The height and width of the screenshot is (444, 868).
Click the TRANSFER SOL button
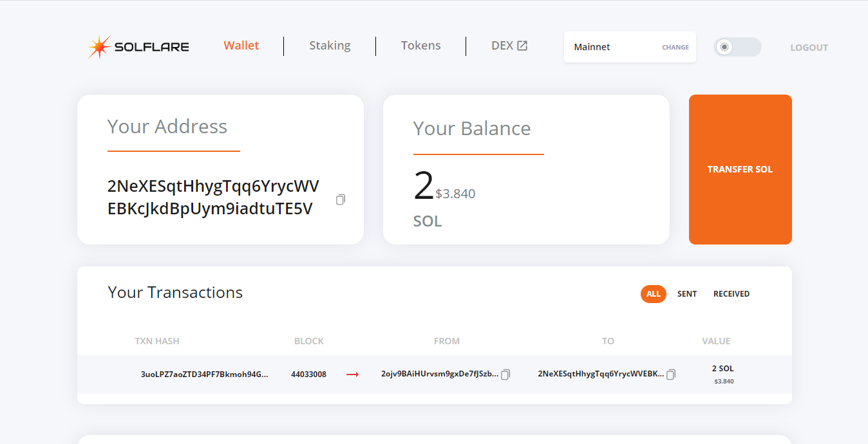click(741, 169)
